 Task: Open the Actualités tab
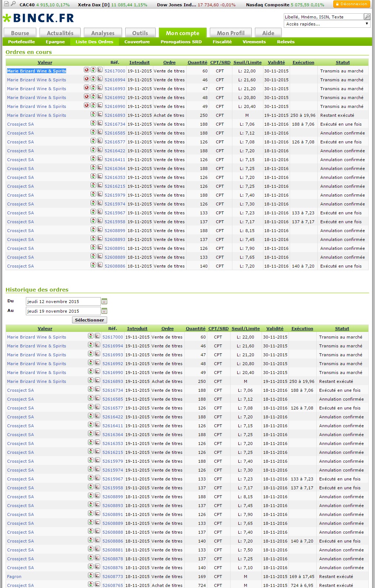pos(60,33)
